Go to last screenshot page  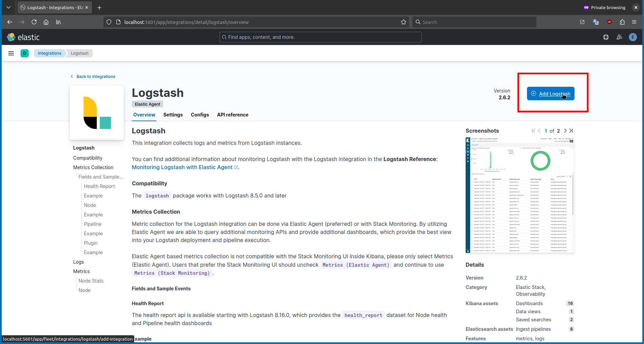(571, 131)
